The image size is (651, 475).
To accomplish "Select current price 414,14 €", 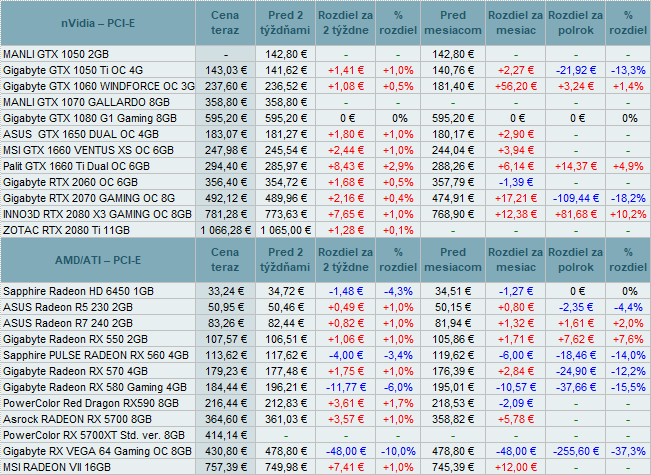I will pos(225,435).
